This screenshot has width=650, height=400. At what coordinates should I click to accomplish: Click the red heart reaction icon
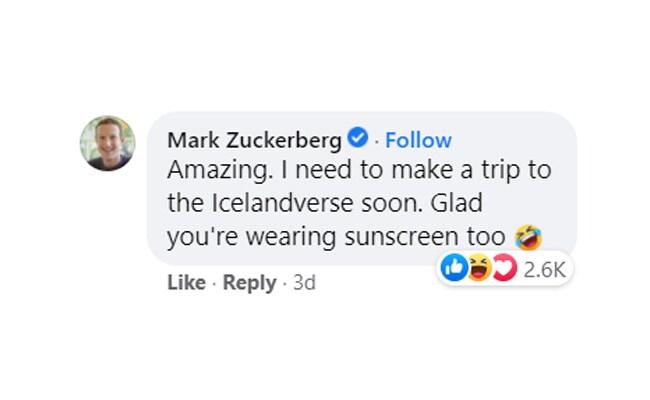[503, 268]
